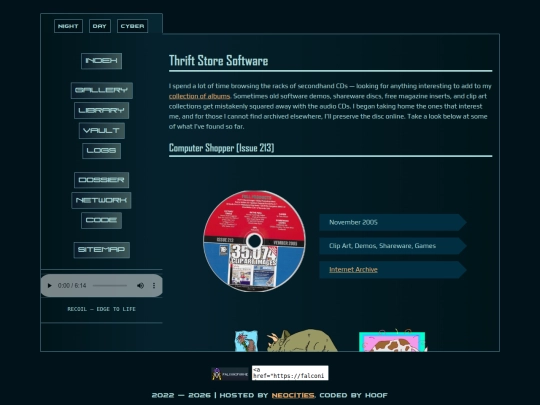Click the Clip Art, Demos, Shareware, Games label

coord(393,246)
